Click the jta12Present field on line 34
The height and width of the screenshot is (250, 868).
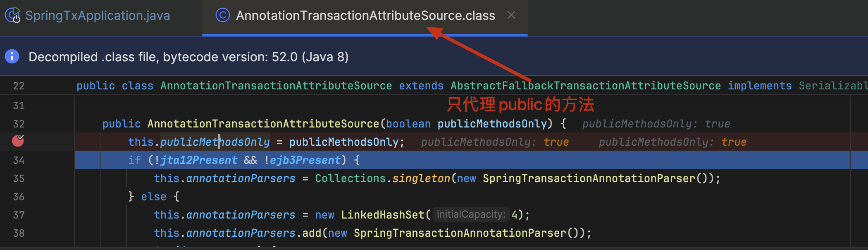[199, 160]
